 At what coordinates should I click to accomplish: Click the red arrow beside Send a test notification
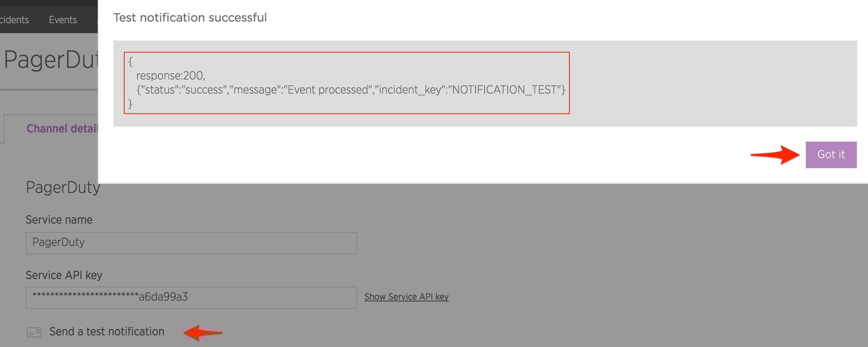pos(203,333)
